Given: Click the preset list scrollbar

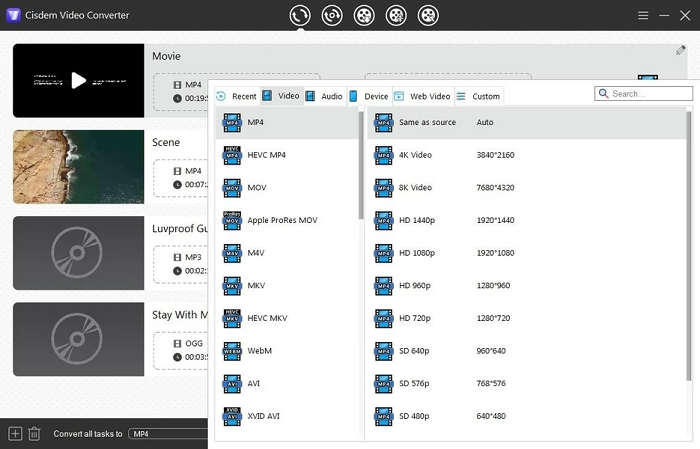Looking at the screenshot, I should [689, 245].
